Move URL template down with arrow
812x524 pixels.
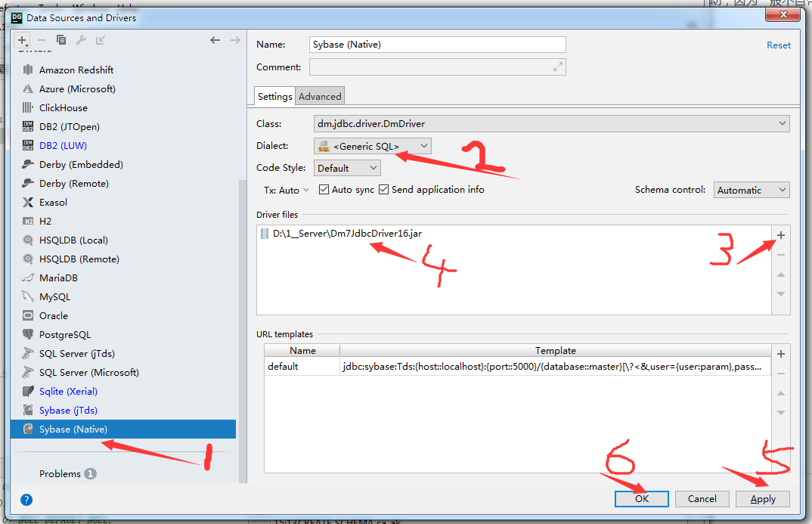[781, 413]
